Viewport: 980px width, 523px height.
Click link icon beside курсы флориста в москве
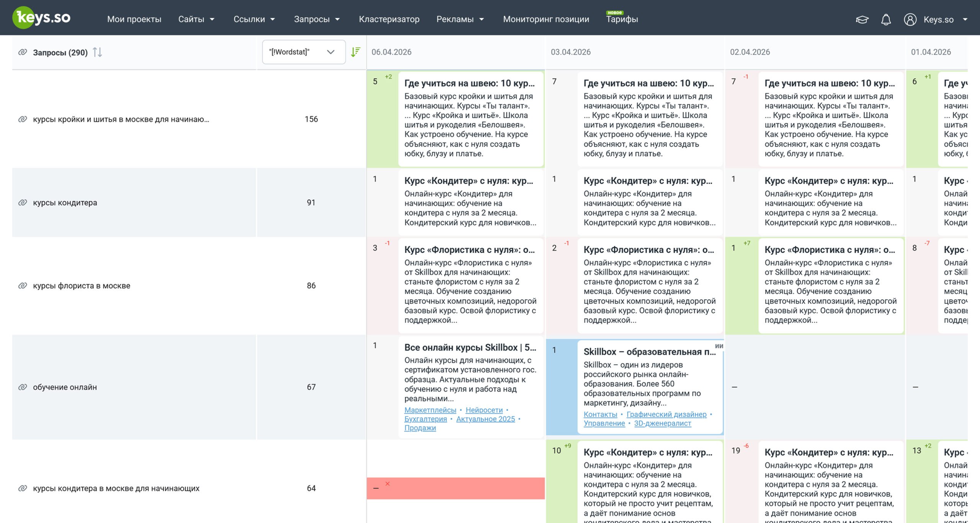tap(23, 285)
